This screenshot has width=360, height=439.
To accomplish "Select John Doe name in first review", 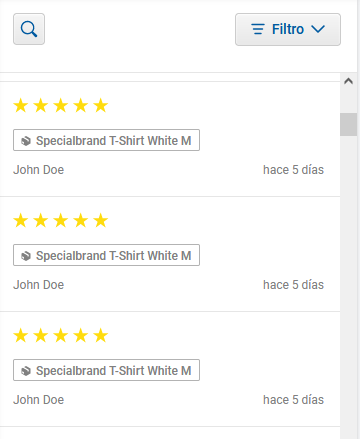I will [x=39, y=170].
